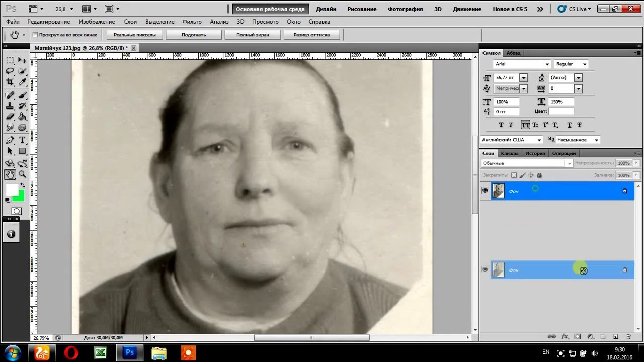Enable 'Прокрутка во всех окнах' checkbox
The image size is (644, 362).
[35, 35]
